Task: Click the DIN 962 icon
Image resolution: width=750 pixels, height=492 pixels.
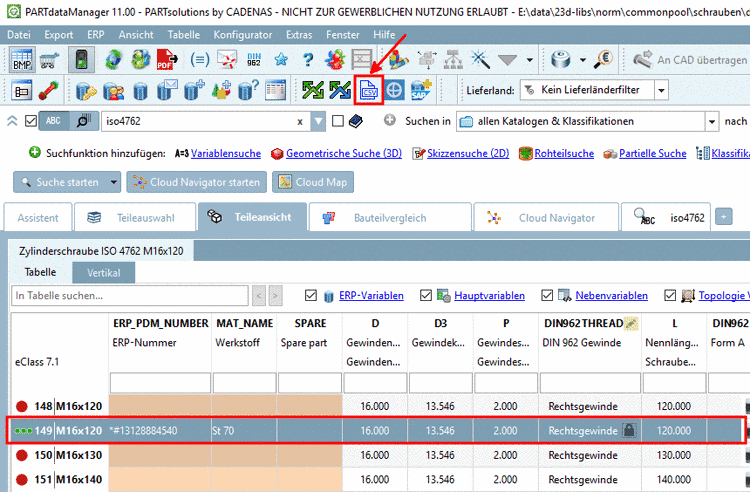Action: coord(254,60)
